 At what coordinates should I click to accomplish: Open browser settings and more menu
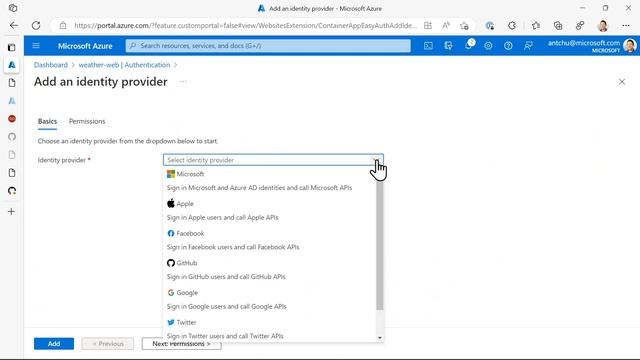626,26
